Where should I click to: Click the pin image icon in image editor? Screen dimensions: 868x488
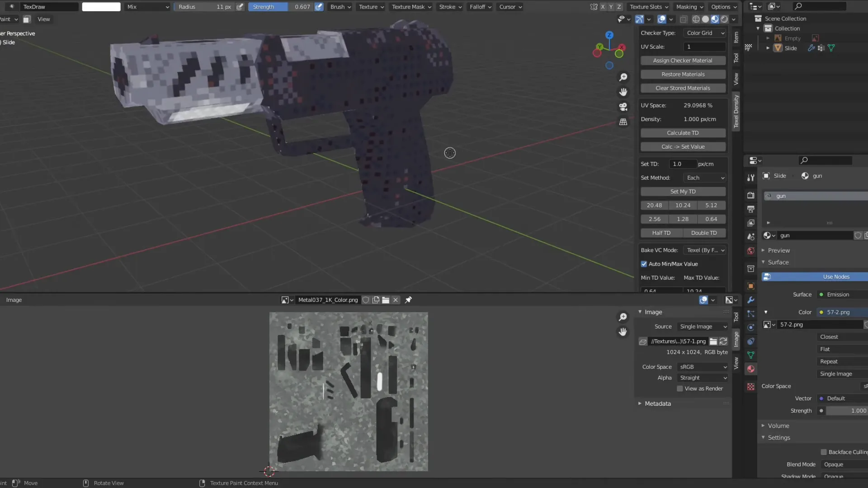[408, 300]
